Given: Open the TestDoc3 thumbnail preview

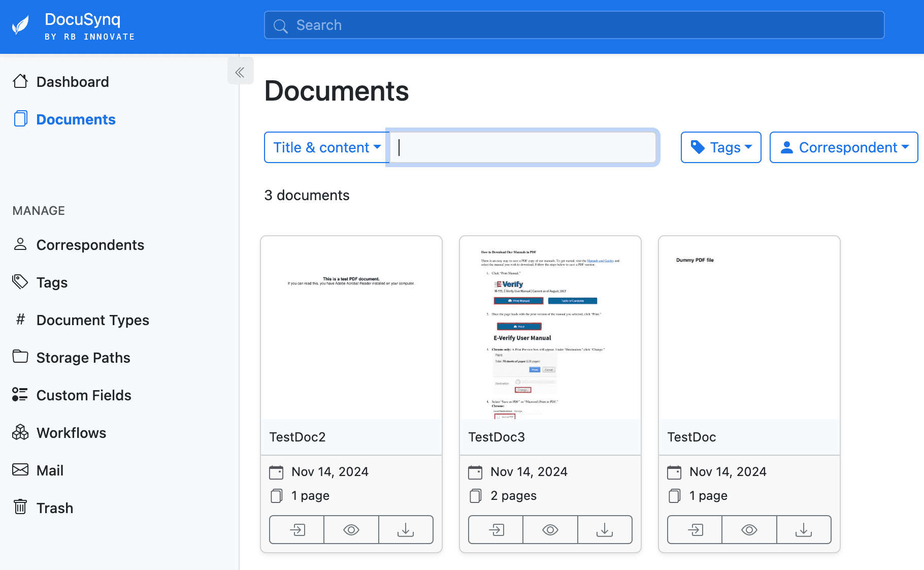Looking at the screenshot, I should coord(550,328).
